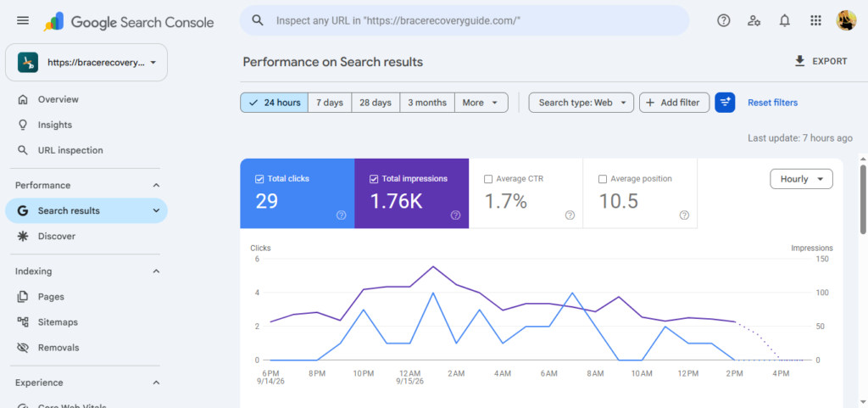Click the magnifier icon in URL inspect bar
Viewport: 868px width, 408px height.
coord(258,20)
